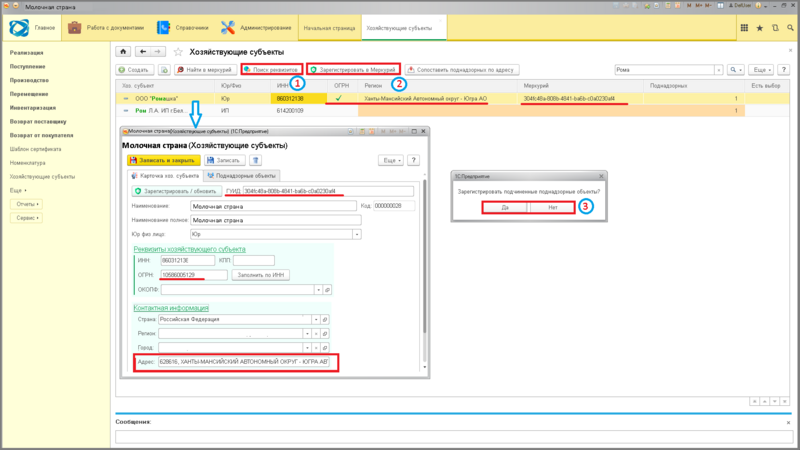Switch to Поднадзорные объекты tab

[x=242, y=176]
